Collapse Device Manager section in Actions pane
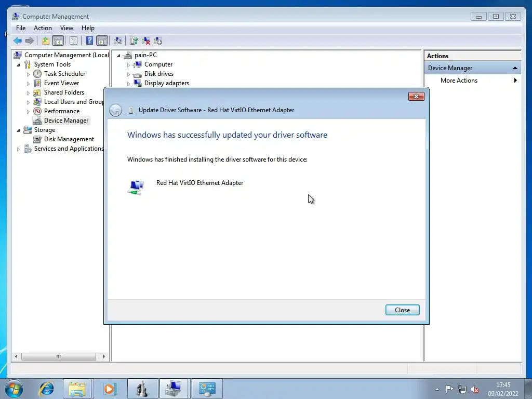532x399 pixels. coord(515,68)
